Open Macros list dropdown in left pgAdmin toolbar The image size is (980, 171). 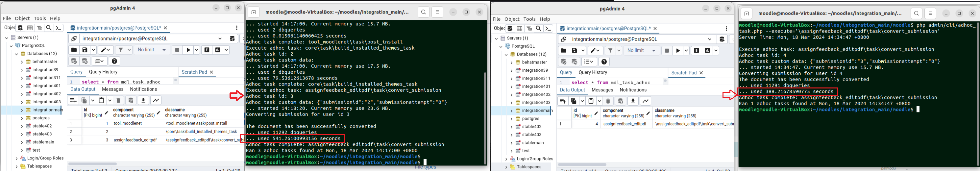[99, 61]
